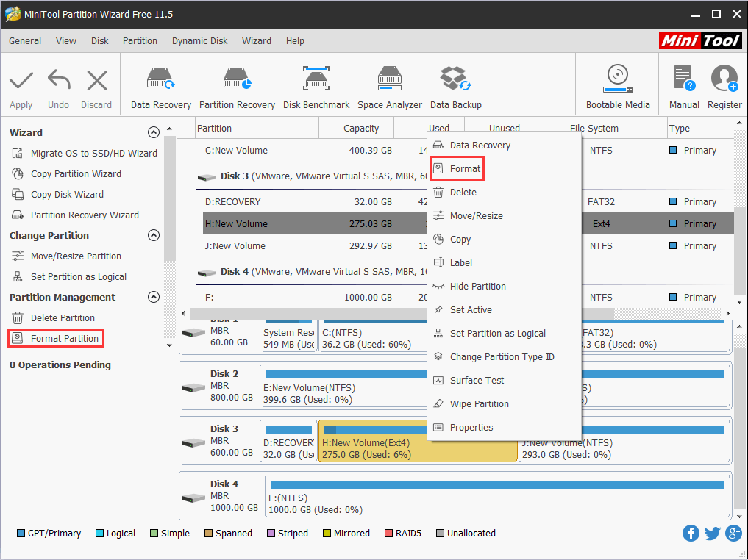Open the Partition Recovery tool
Image resolution: width=748 pixels, height=560 pixels.
237,85
